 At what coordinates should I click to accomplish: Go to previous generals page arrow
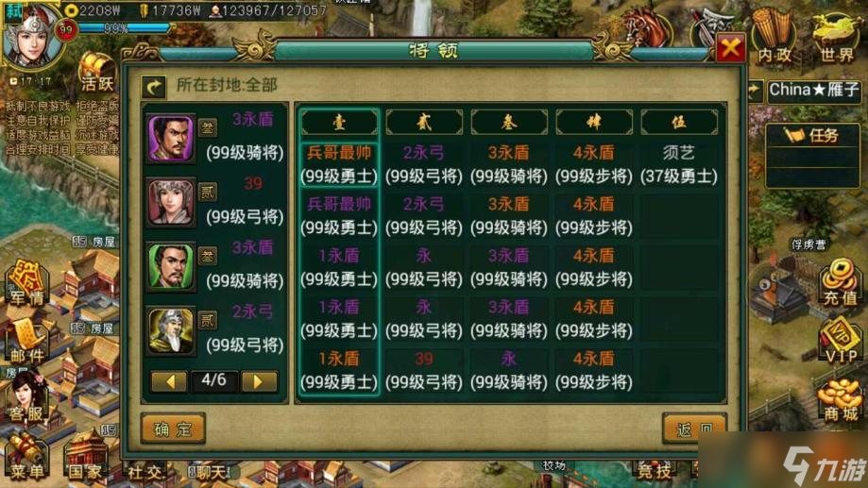[169, 381]
